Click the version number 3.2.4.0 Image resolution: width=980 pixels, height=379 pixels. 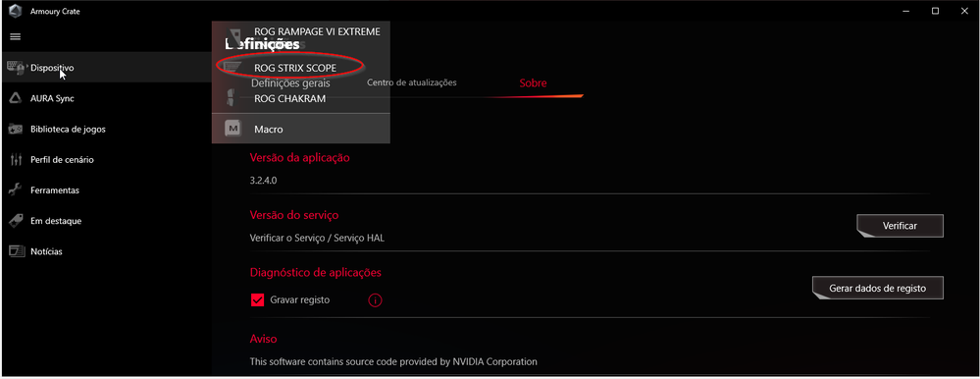pos(263,180)
